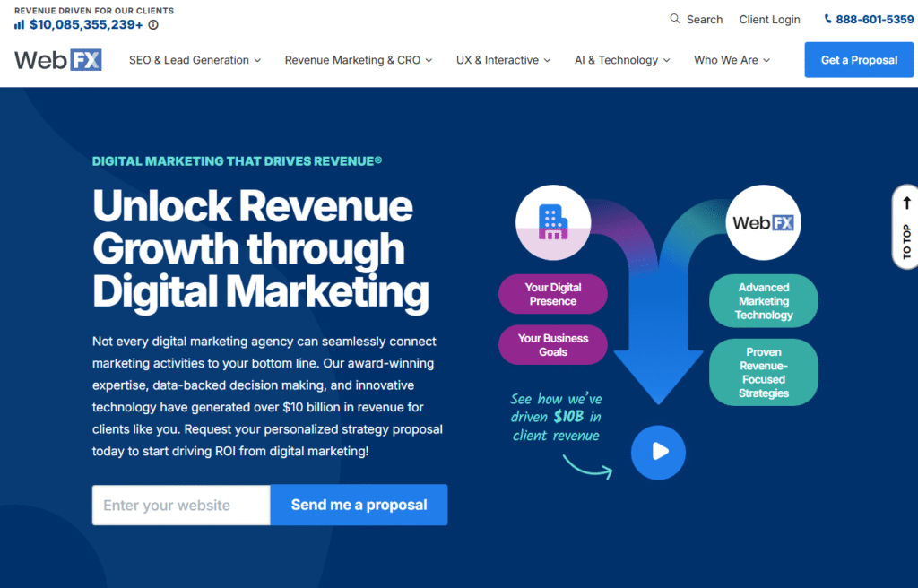The width and height of the screenshot is (918, 588).
Task: Expand Revenue Marketing & CRO chevron
Action: (x=429, y=60)
